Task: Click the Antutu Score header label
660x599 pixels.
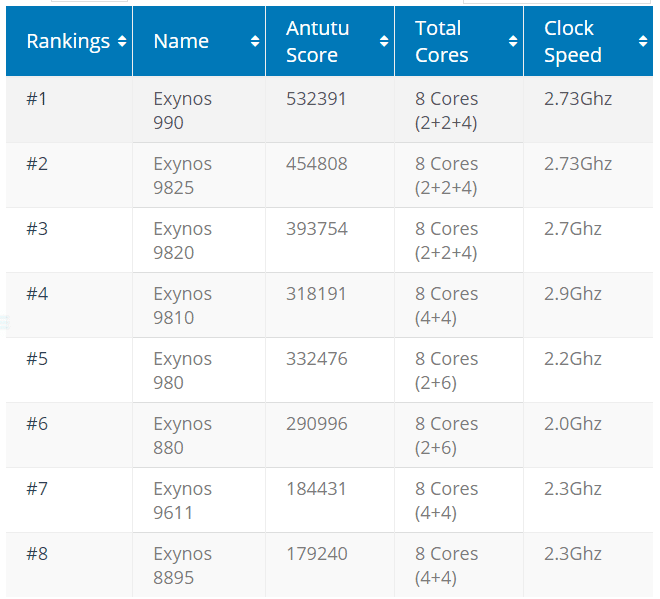Action: [x=318, y=41]
